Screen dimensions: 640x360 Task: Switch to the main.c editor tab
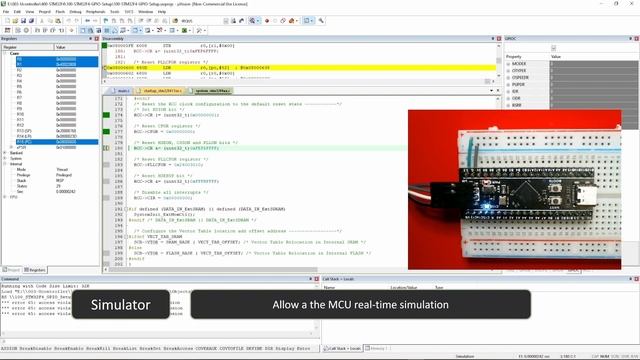pos(120,91)
